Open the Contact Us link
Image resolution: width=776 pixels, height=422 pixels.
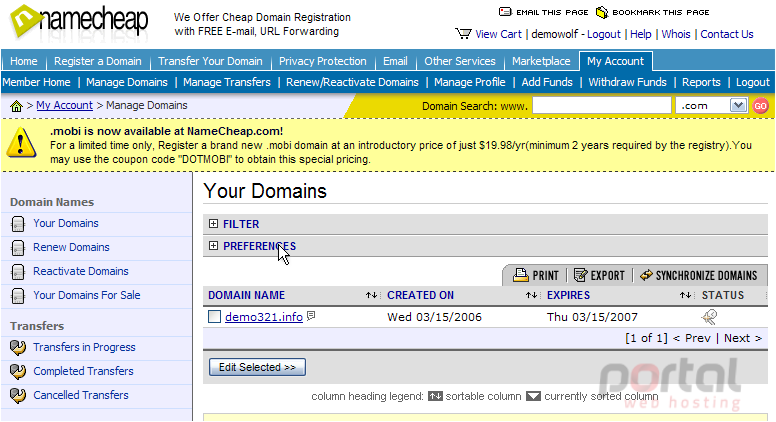coord(727,34)
